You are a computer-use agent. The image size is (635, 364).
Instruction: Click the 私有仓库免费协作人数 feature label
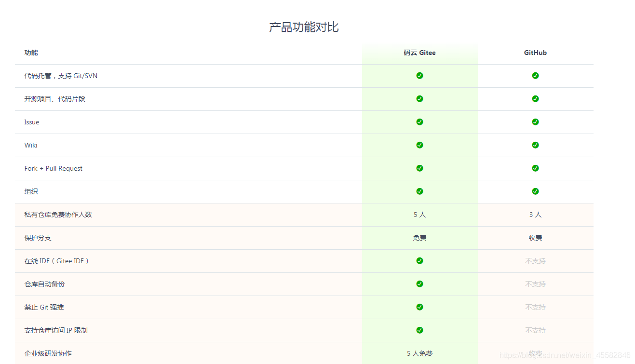(x=58, y=215)
